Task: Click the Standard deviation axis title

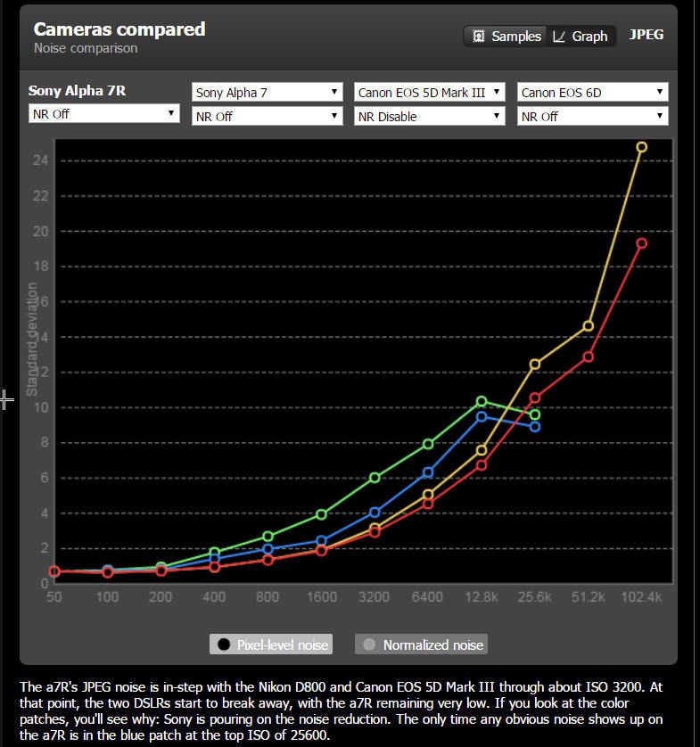Action: [32, 340]
